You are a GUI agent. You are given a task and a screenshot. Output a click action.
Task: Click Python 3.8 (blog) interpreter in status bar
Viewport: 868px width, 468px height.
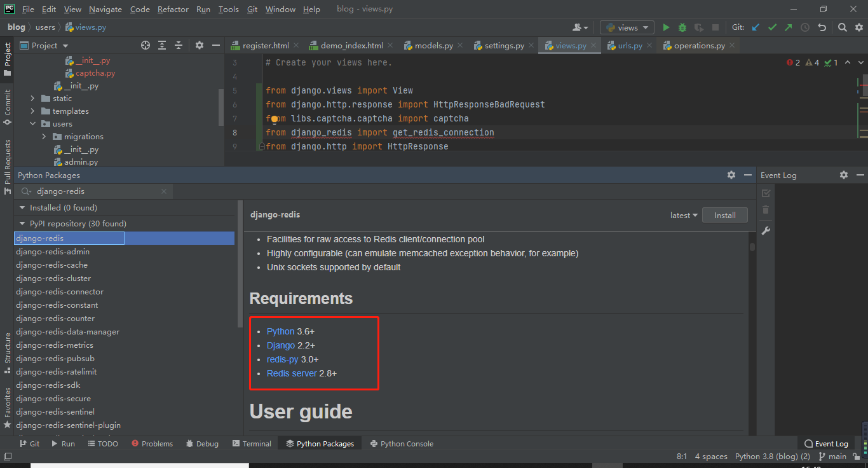pyautogui.click(x=773, y=457)
